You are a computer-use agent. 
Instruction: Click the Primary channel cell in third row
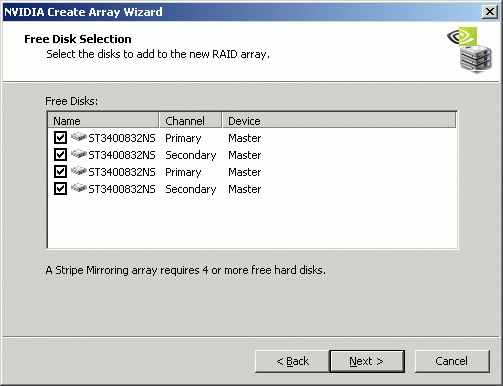point(183,172)
